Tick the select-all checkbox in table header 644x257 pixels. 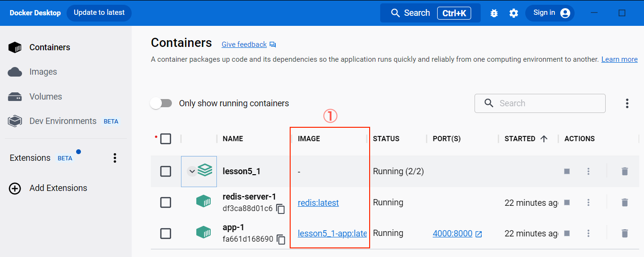[166, 139]
